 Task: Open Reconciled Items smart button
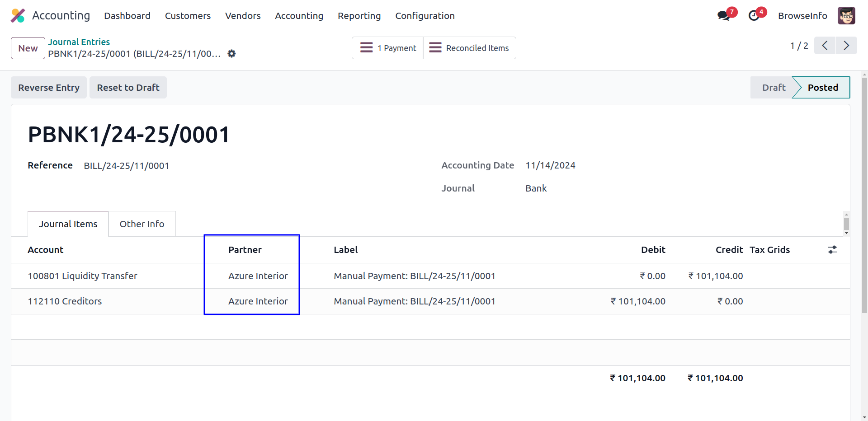point(469,48)
